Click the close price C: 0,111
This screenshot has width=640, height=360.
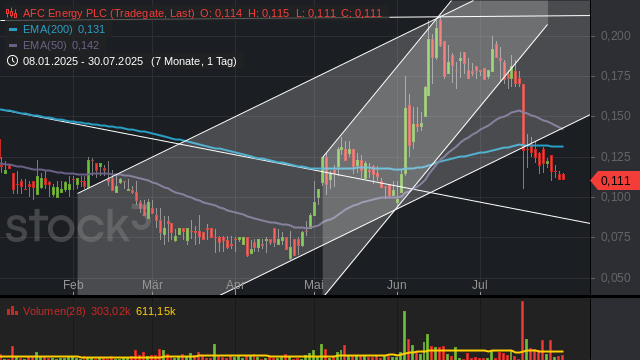(361, 13)
